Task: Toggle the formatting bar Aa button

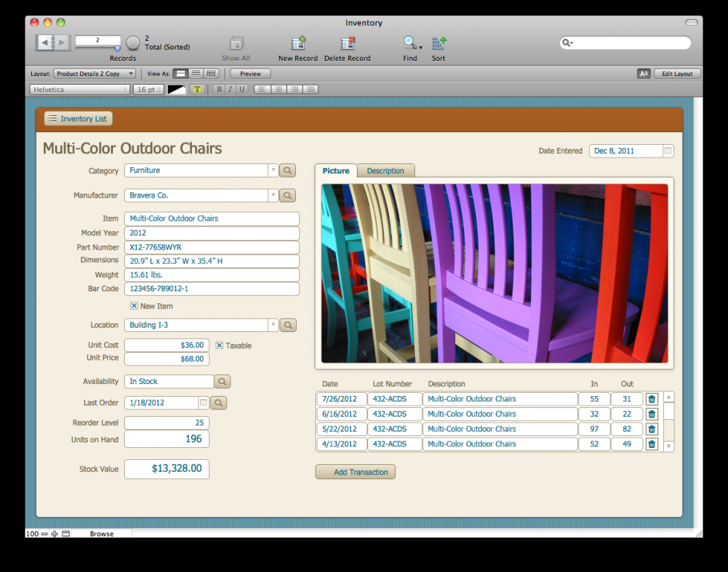Action: 643,74
